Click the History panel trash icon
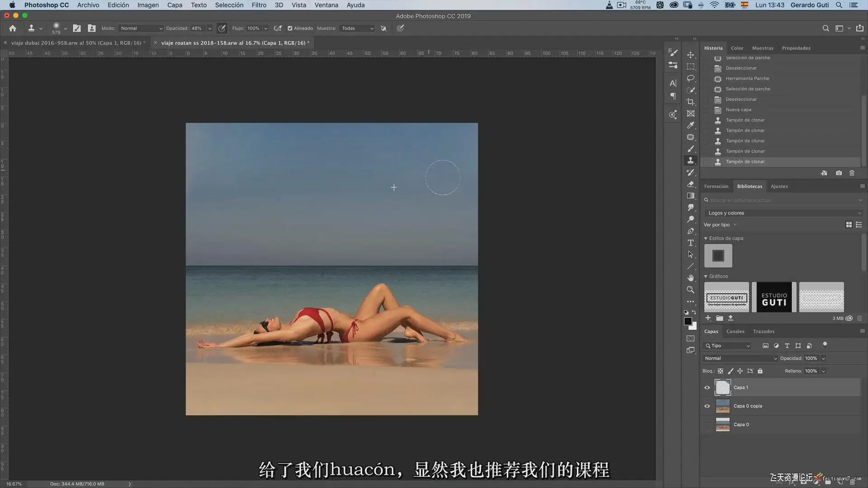 pyautogui.click(x=852, y=173)
